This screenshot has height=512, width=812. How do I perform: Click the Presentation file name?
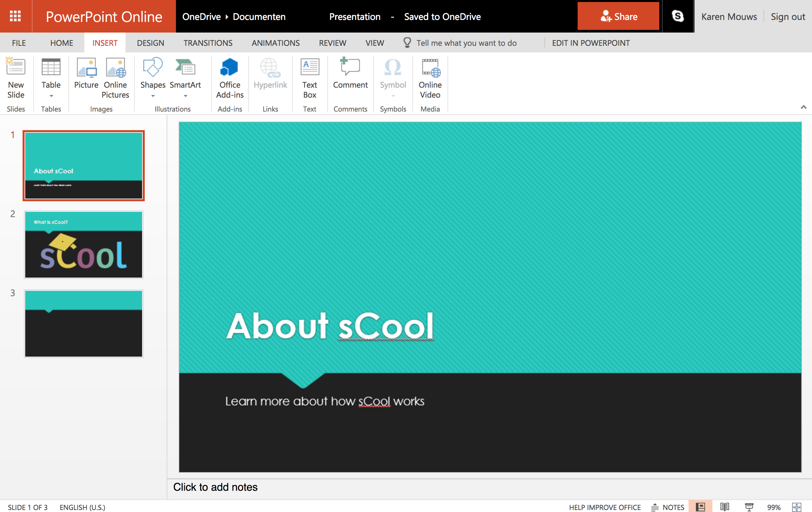point(355,17)
